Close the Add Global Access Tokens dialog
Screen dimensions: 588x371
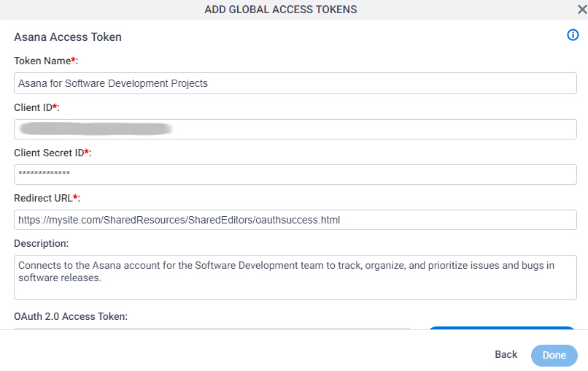(x=582, y=9)
